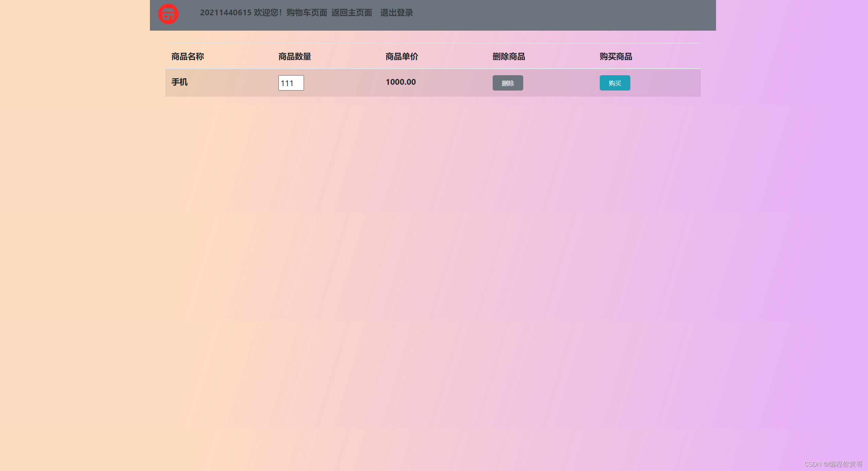This screenshot has height=471, width=868.
Task: Click the 1000.00 unit price value
Action: (x=401, y=82)
